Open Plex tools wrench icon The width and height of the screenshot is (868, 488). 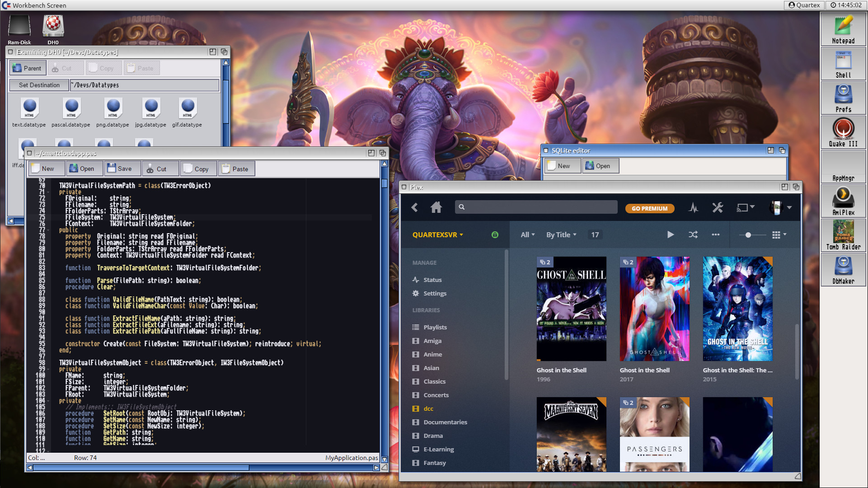click(718, 207)
